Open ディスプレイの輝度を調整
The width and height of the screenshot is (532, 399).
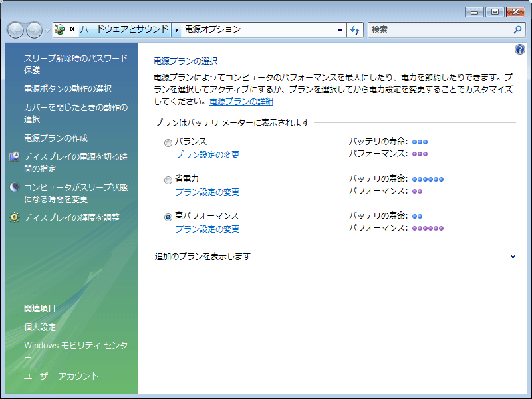coord(72,218)
